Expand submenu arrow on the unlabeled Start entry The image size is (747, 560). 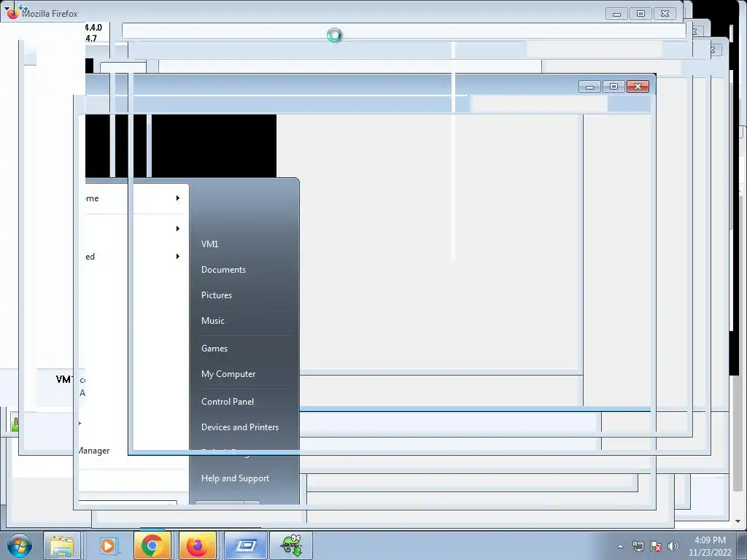[178, 228]
